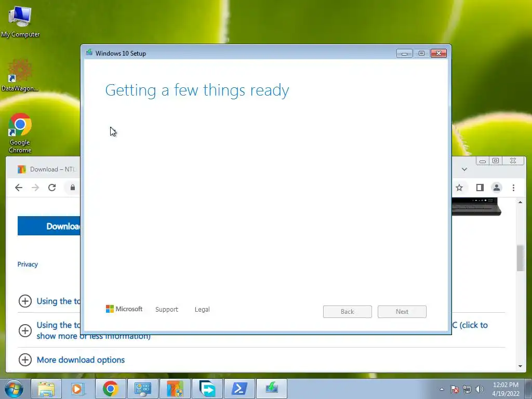Open the taskbar clock and date

pyautogui.click(x=506, y=389)
